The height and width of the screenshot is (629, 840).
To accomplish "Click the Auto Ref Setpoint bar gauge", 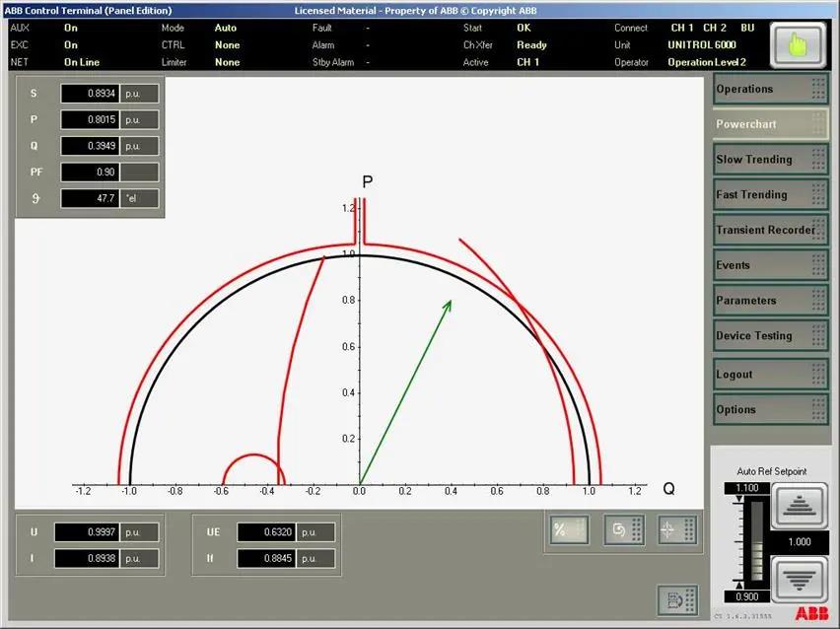I will click(756, 540).
